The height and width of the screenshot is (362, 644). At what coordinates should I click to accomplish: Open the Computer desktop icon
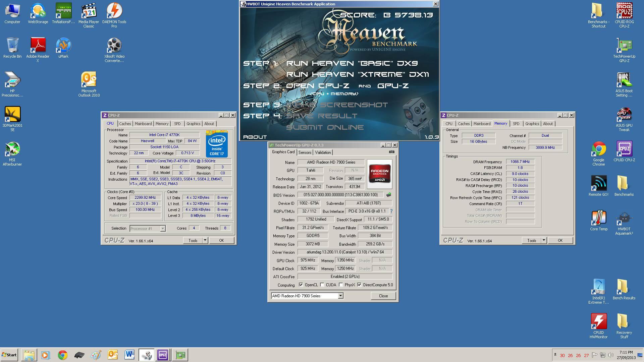tap(12, 14)
